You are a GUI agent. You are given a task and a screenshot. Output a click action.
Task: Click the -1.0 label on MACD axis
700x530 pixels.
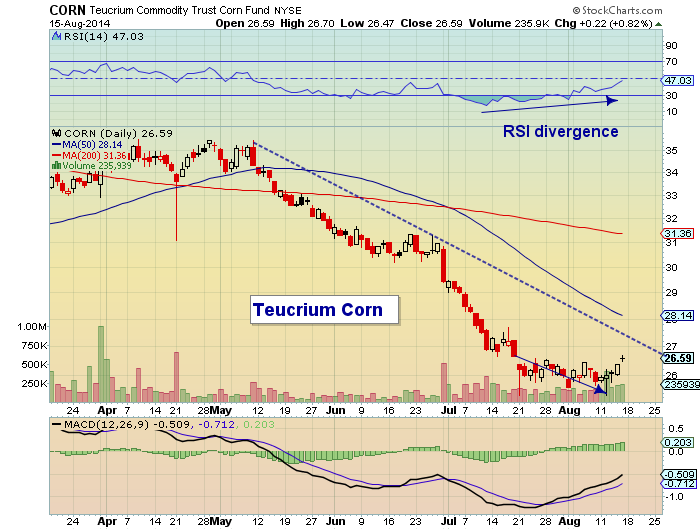pos(675,497)
